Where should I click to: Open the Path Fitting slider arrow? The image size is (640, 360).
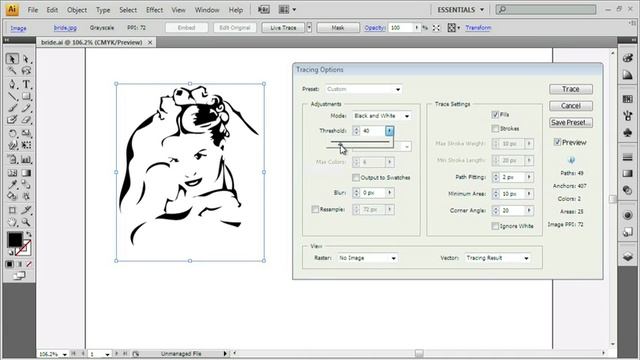click(x=529, y=177)
